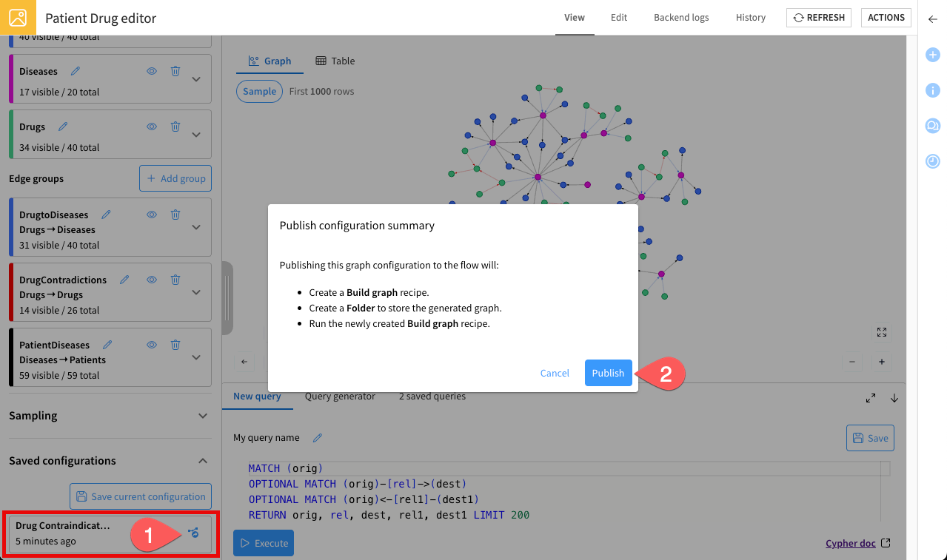Screen dimensions: 947x560
Task: Confirm with the Publish button
Action: (608, 373)
